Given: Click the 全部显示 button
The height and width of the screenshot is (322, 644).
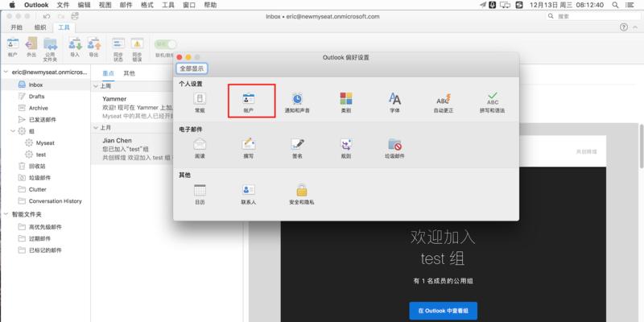Looking at the screenshot, I should point(192,68).
